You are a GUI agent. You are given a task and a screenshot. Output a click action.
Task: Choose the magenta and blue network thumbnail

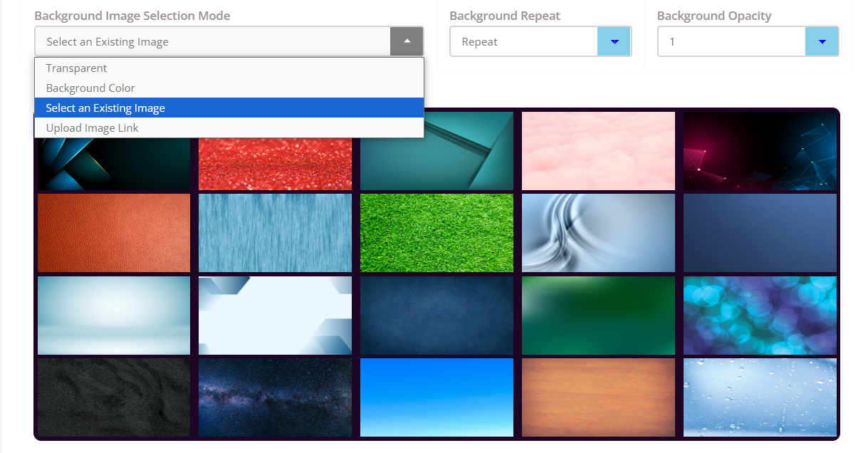point(760,151)
